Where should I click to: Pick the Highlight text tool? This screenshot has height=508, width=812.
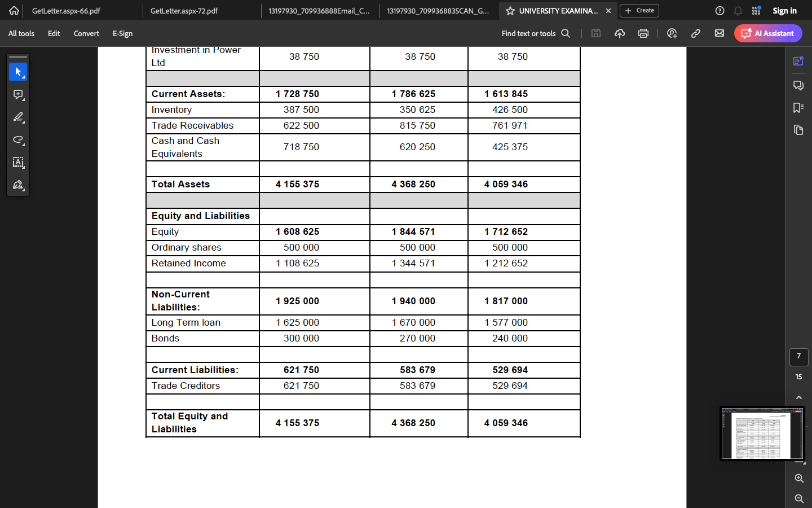click(18, 117)
